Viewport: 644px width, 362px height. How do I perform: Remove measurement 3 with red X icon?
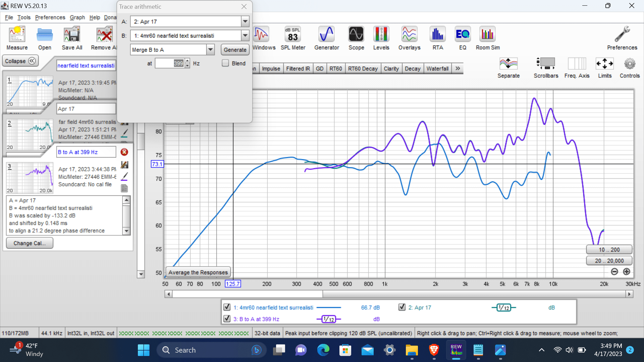124,152
